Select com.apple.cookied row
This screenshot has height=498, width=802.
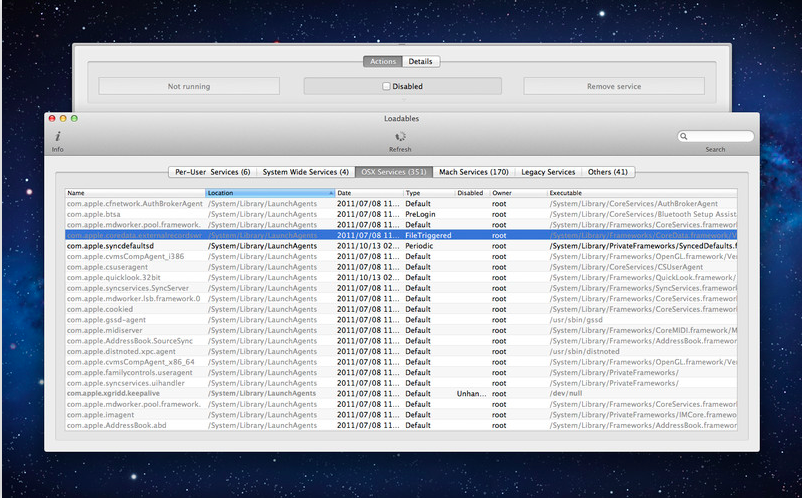(401, 309)
